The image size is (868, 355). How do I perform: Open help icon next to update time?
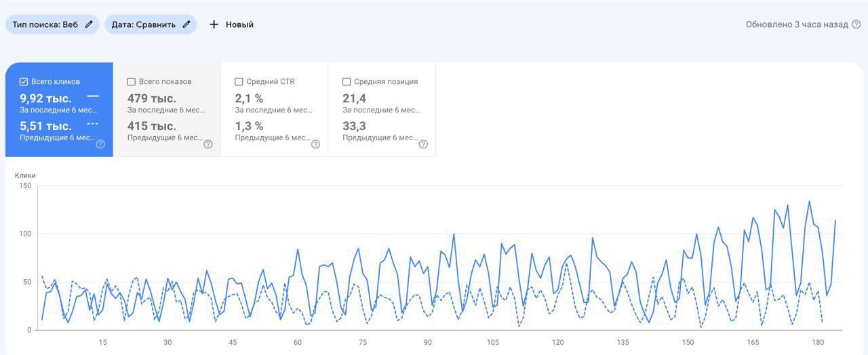click(856, 24)
